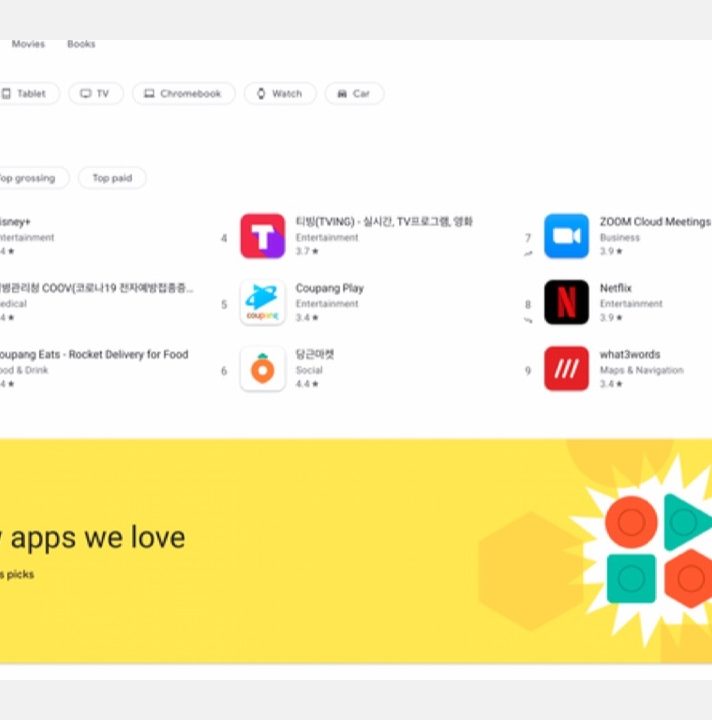Open the TVING app title link

coord(384,222)
